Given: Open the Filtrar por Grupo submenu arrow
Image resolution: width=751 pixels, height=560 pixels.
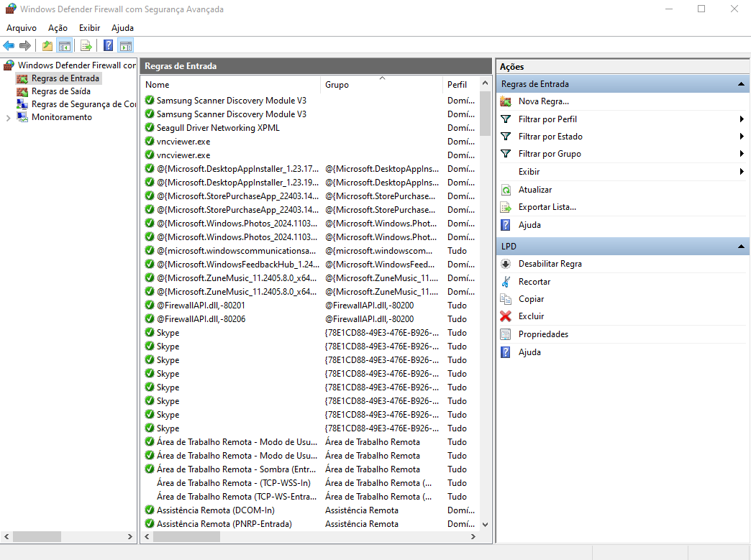Looking at the screenshot, I should [741, 154].
